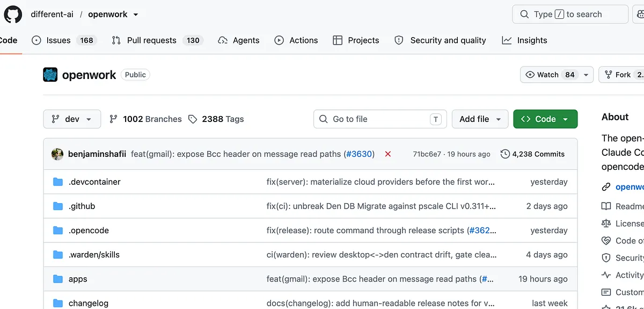Screen dimensions: 644x309
Task: Click the License scale icon in About
Action: pos(606,223)
